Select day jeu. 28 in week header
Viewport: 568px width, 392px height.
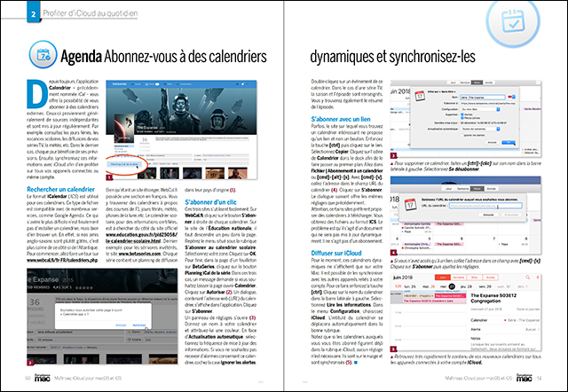tap(466, 286)
